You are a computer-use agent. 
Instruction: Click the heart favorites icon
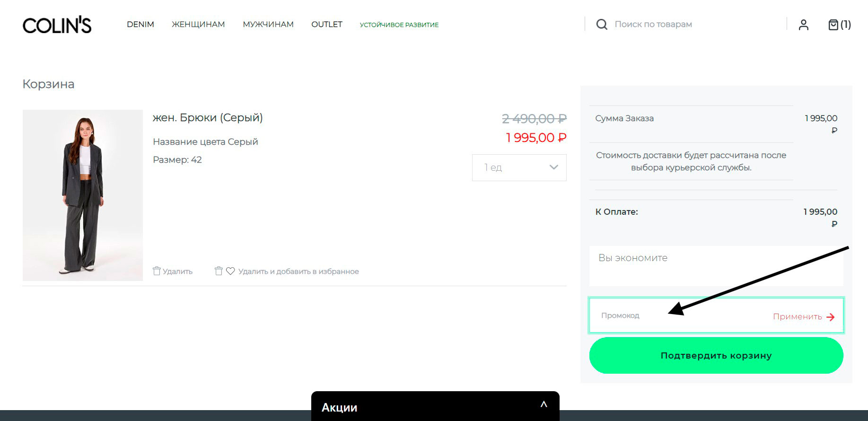point(230,271)
